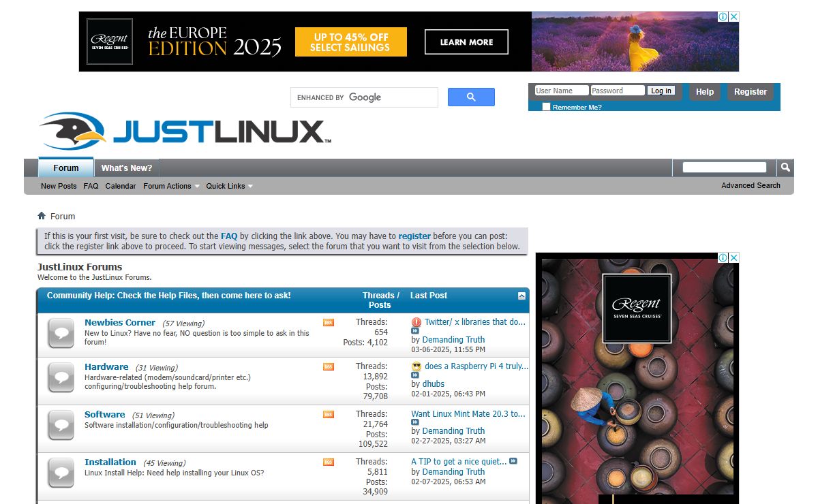Screen dimensions: 818x504
Task: Click the sunglasses smiley post icon
Action: [416, 366]
